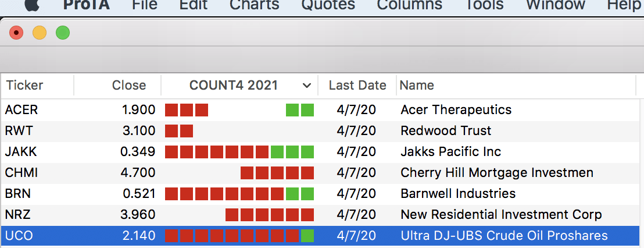Image resolution: width=644 pixels, height=248 pixels.
Task: Click the single green square in UCO row
Action: [307, 236]
